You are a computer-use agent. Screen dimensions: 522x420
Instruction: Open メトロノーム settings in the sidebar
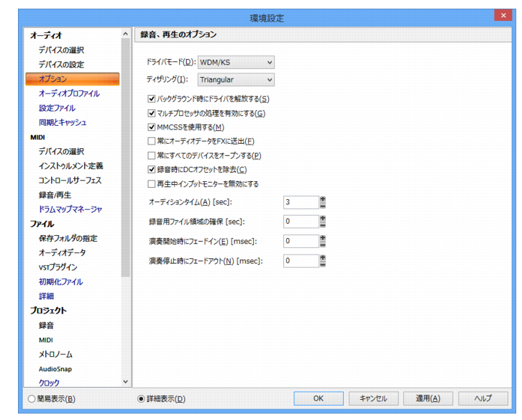55,355
